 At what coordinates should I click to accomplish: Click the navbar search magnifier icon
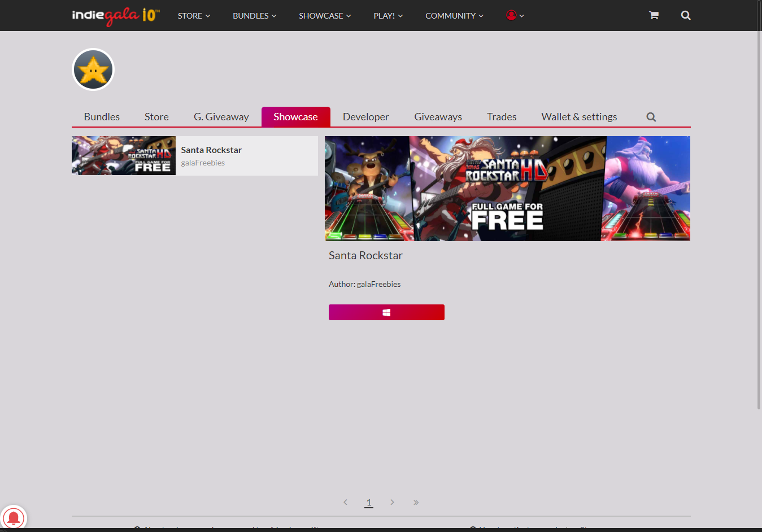coord(686,15)
